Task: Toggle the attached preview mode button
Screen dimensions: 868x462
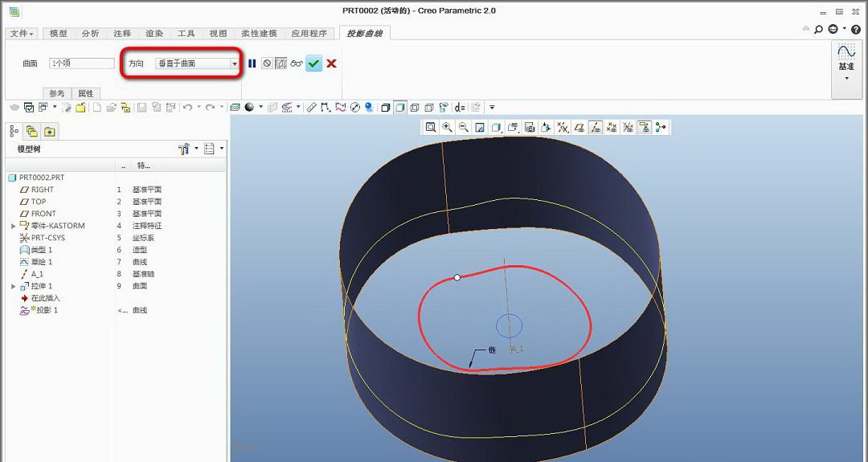Action: click(x=280, y=63)
